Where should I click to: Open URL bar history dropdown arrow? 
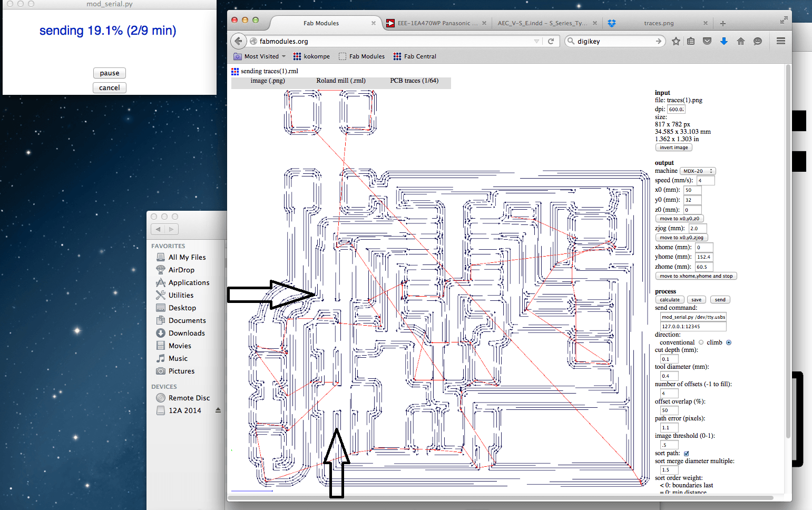tap(536, 41)
